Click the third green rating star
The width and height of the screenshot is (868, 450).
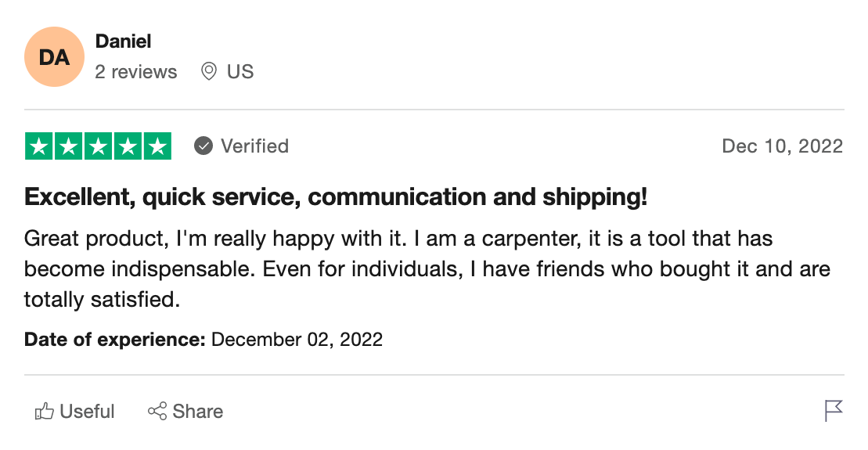(x=98, y=146)
